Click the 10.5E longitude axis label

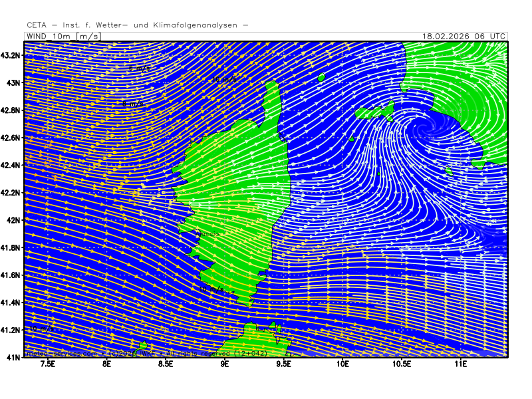pos(402,364)
